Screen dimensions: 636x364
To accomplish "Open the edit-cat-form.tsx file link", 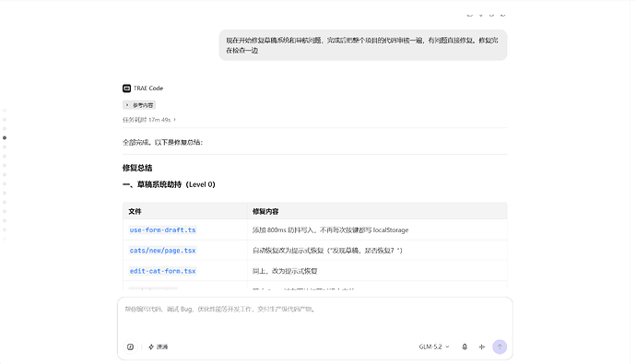I will pyautogui.click(x=162, y=271).
